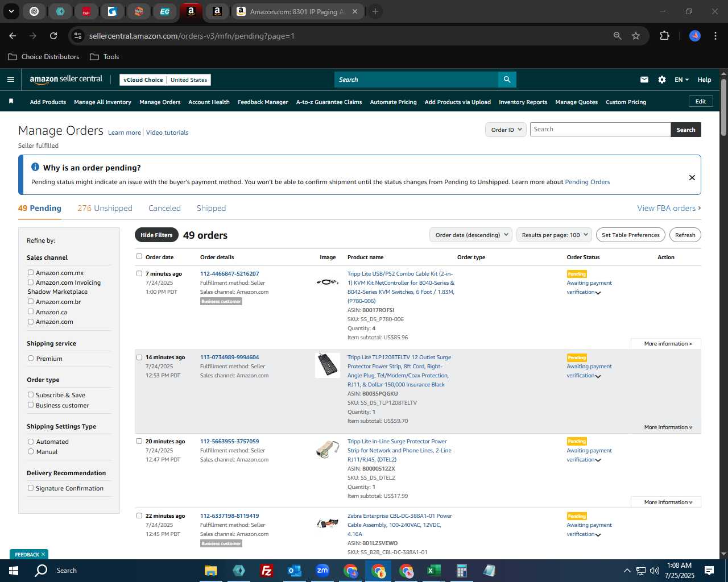This screenshot has width=728, height=582.
Task: Check the Subscribe & Save filter
Action: [31, 395]
